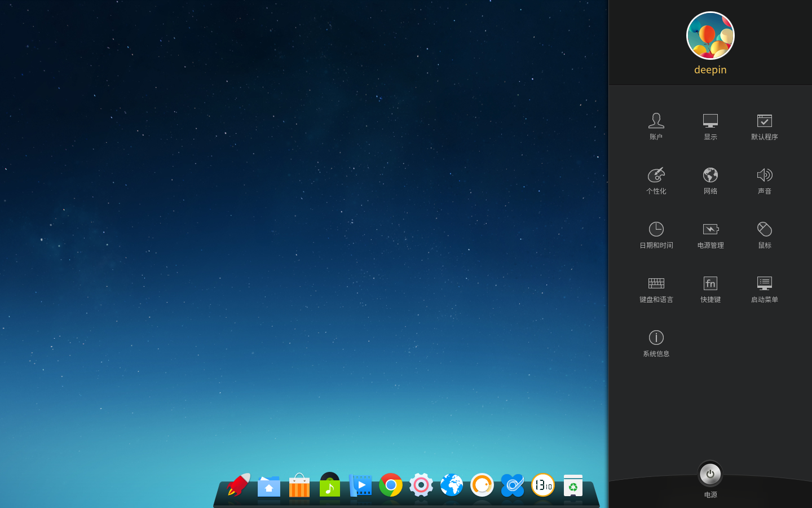This screenshot has width=812, height=508.
Task: Open 系统信息 (System Information) panel
Action: tap(656, 342)
